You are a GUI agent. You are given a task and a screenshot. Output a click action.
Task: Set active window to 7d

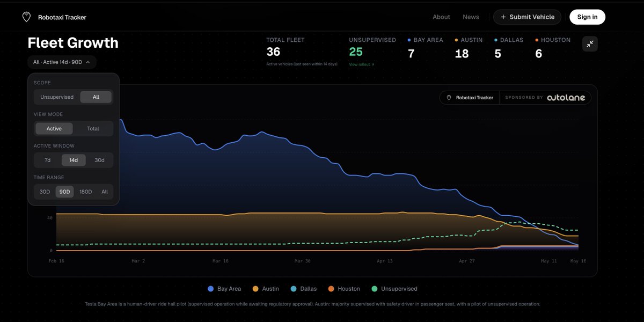[47, 160]
